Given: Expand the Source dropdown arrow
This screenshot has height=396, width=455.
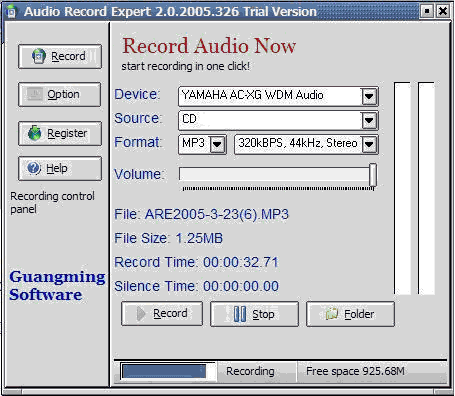Looking at the screenshot, I should point(369,120).
